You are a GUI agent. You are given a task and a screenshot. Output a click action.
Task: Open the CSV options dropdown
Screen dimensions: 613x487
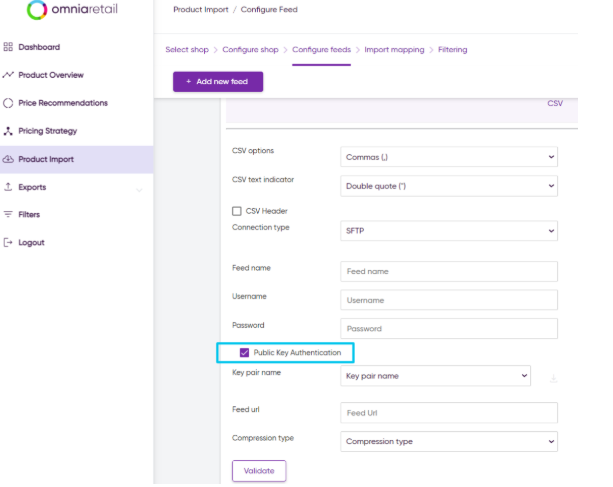[x=449, y=157]
